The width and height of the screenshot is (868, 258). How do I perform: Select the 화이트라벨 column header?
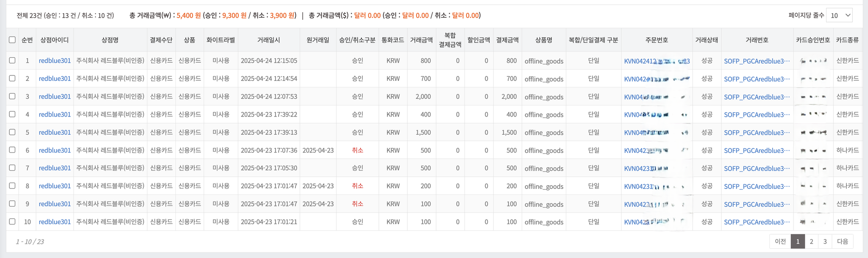coord(221,40)
